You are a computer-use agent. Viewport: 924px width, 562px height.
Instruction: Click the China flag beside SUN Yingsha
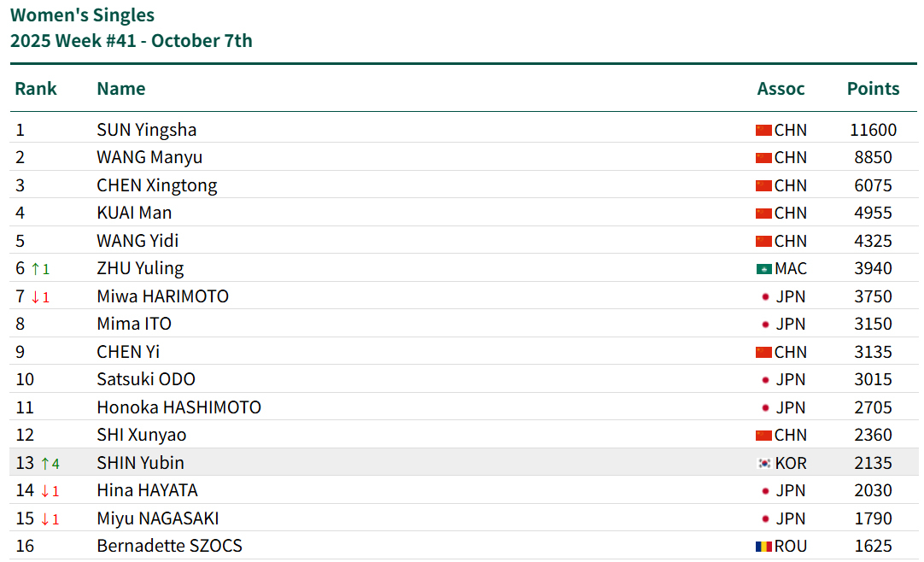[x=763, y=131]
